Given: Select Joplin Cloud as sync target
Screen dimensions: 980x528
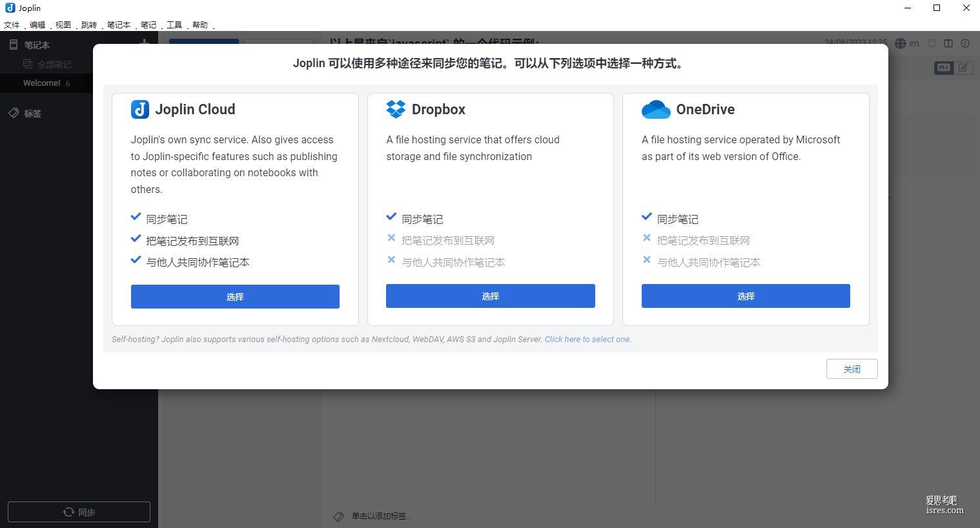Looking at the screenshot, I should (235, 296).
